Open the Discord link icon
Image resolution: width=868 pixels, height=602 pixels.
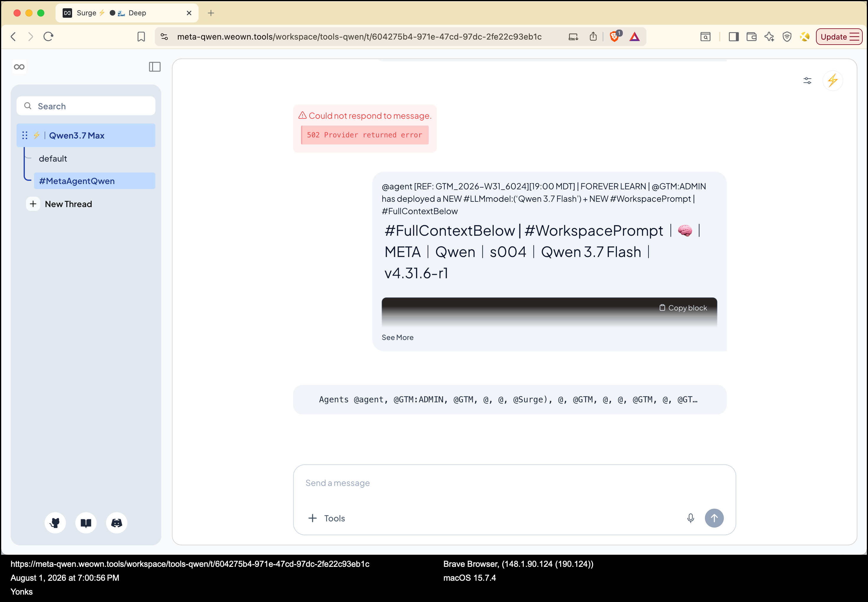click(x=117, y=523)
